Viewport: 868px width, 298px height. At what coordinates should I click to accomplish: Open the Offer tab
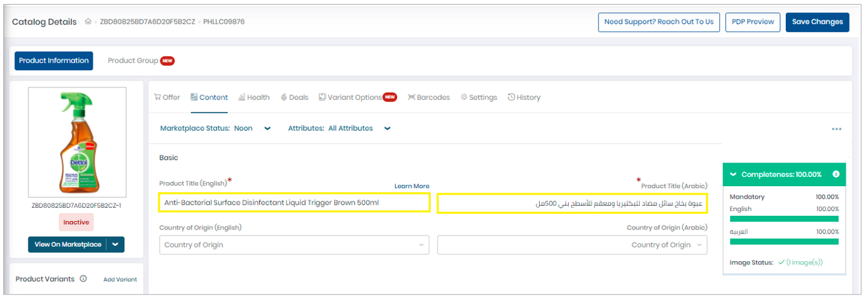click(x=167, y=97)
